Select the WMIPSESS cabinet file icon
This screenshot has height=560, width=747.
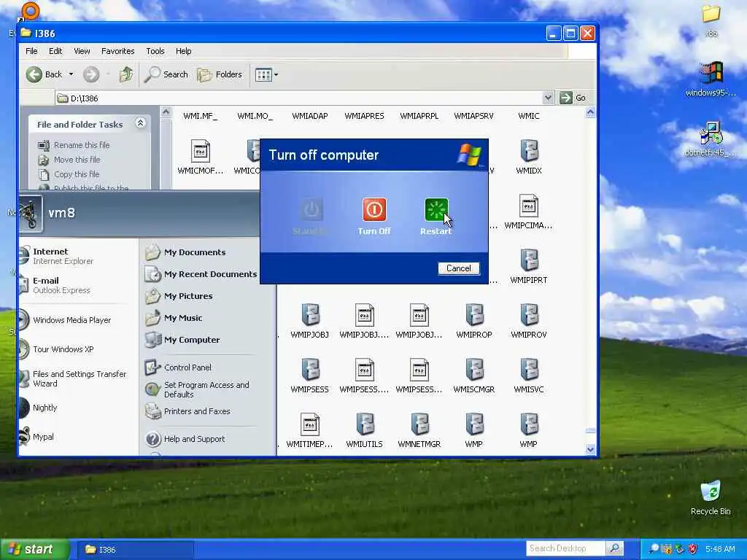click(309, 370)
